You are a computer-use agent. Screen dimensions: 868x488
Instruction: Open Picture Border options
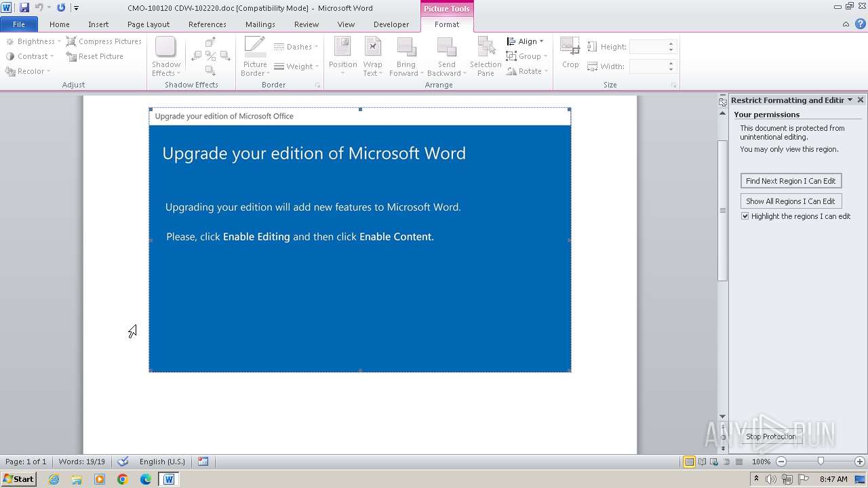tap(255, 57)
